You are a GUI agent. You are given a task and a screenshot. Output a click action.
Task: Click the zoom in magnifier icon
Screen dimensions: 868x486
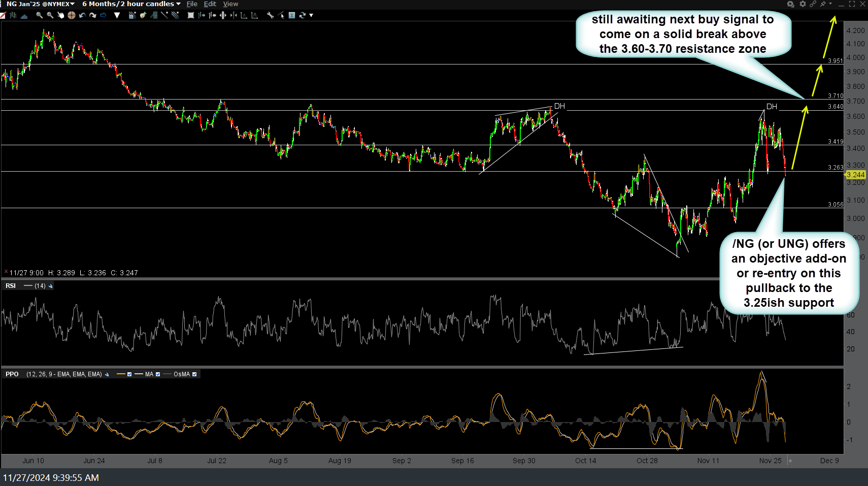(x=39, y=15)
